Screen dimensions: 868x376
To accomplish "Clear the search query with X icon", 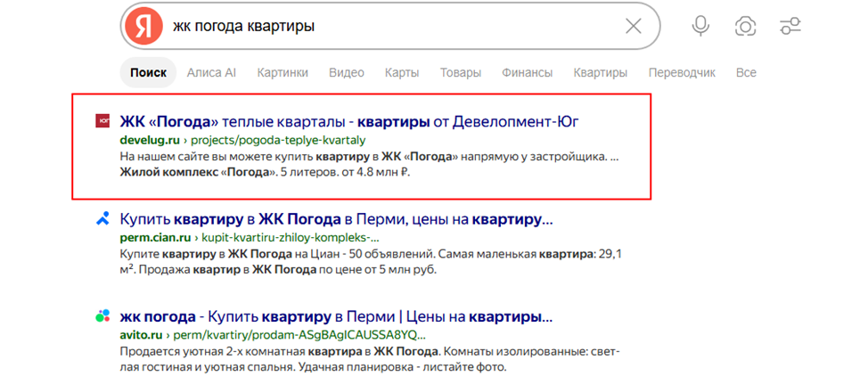I will click(x=634, y=26).
